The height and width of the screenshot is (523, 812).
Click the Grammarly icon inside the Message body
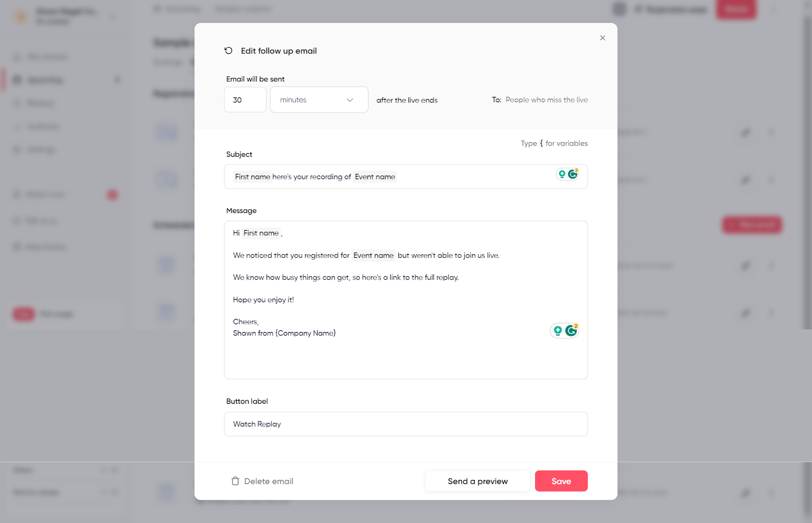pyautogui.click(x=571, y=330)
